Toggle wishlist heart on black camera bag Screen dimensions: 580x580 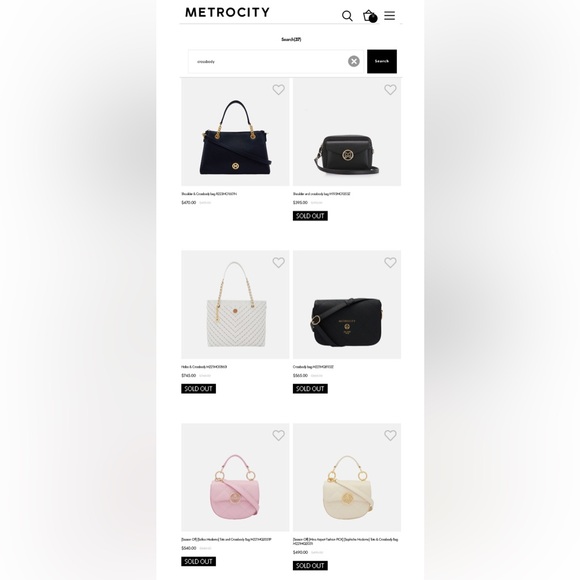[x=390, y=90]
